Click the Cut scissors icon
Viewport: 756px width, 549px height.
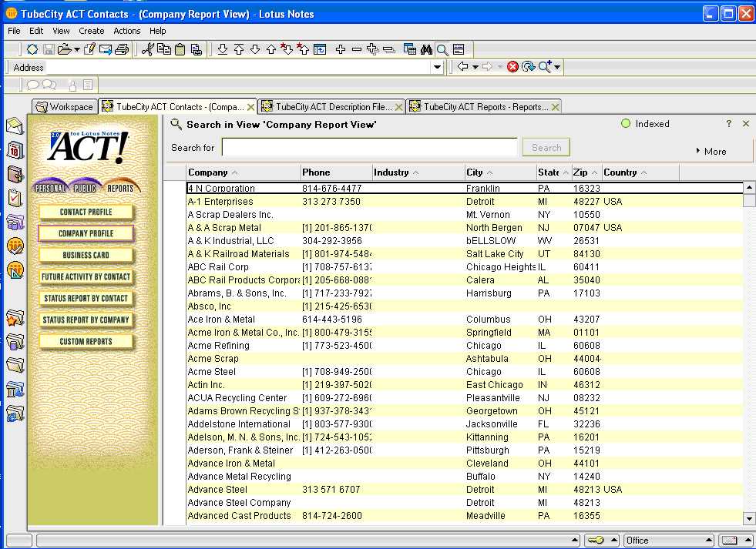[148, 49]
